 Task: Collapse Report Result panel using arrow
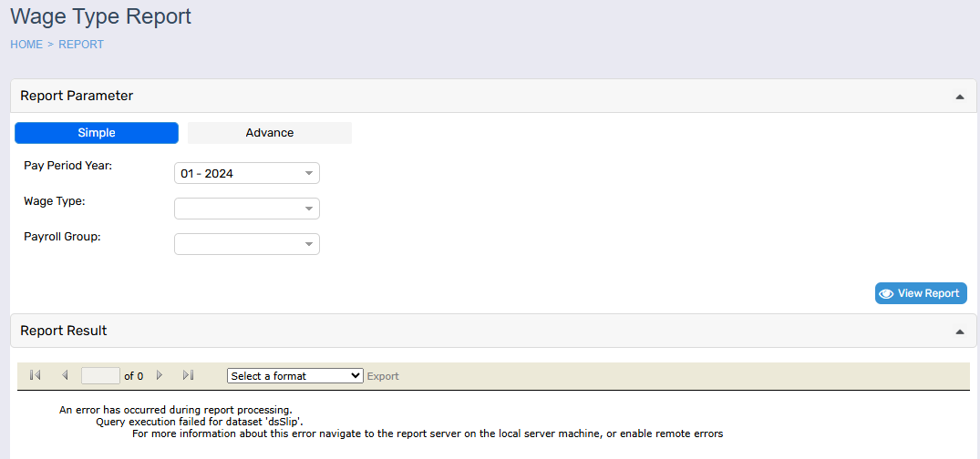pyautogui.click(x=959, y=331)
